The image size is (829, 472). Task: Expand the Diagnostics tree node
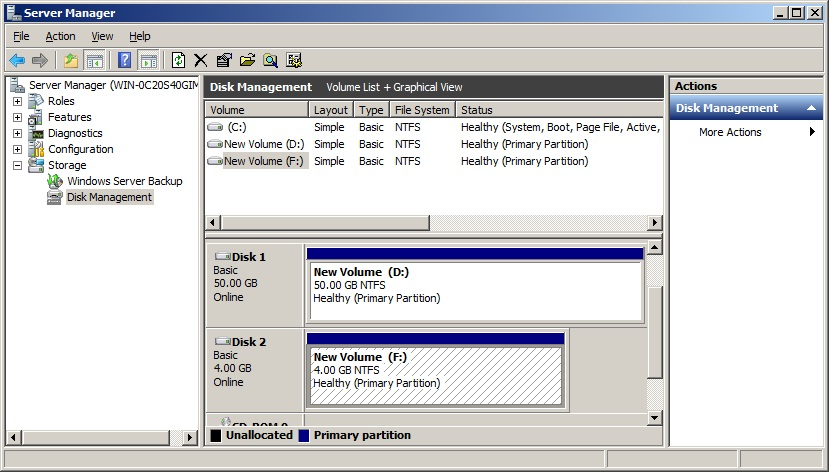17,133
